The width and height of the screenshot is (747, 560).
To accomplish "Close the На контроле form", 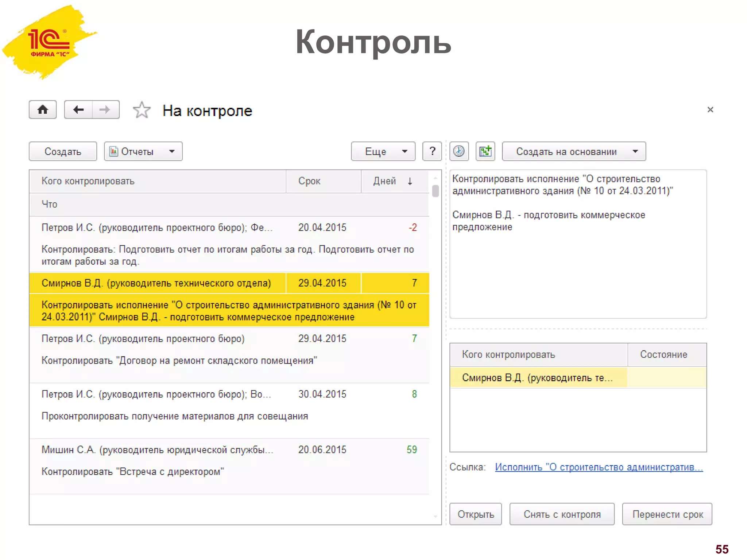I will coord(710,110).
